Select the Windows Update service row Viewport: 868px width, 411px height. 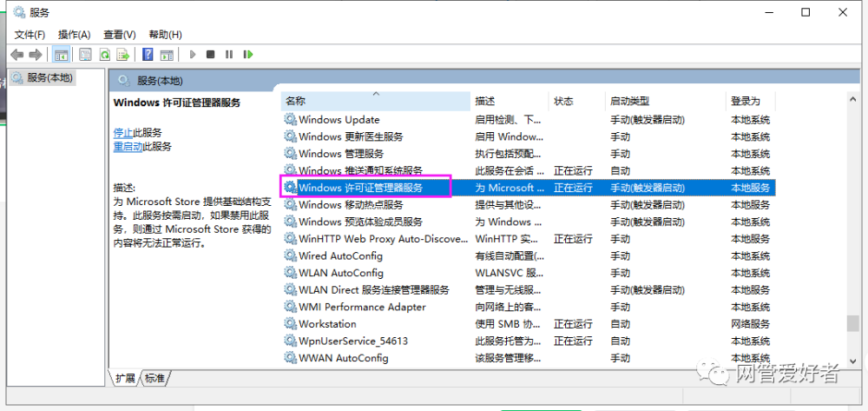coord(528,120)
